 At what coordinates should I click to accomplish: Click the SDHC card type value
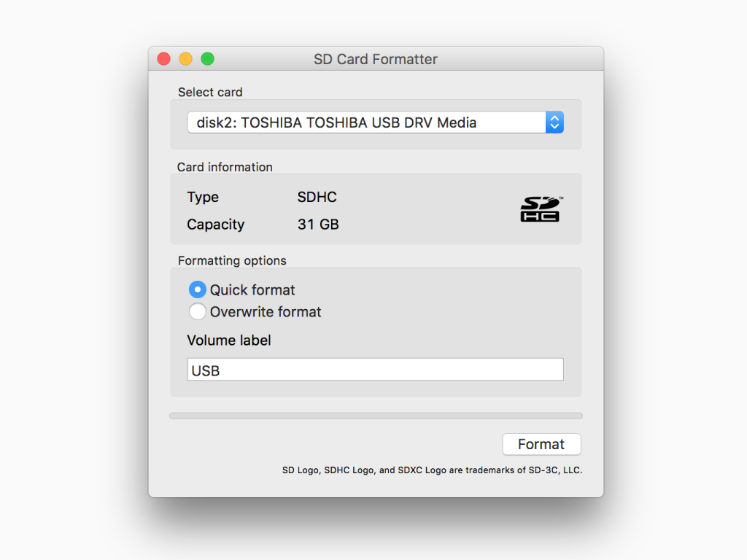pos(317,197)
